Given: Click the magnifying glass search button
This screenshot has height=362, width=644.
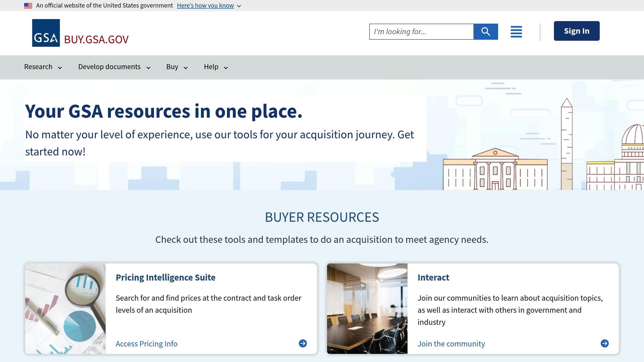Looking at the screenshot, I should [x=486, y=31].
